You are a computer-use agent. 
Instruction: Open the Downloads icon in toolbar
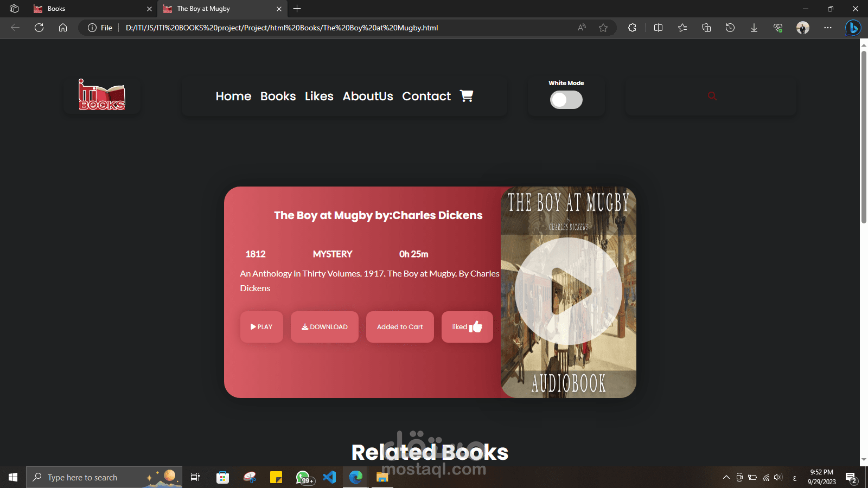point(754,28)
